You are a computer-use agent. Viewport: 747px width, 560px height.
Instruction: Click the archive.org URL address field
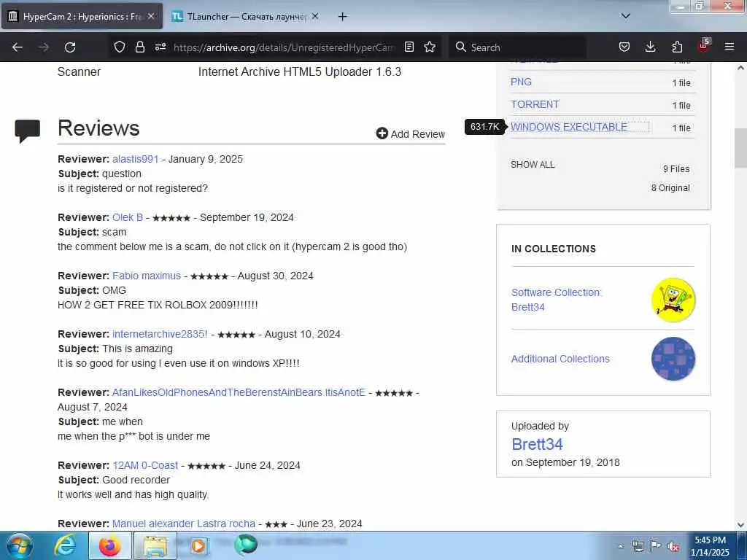pyautogui.click(x=284, y=47)
